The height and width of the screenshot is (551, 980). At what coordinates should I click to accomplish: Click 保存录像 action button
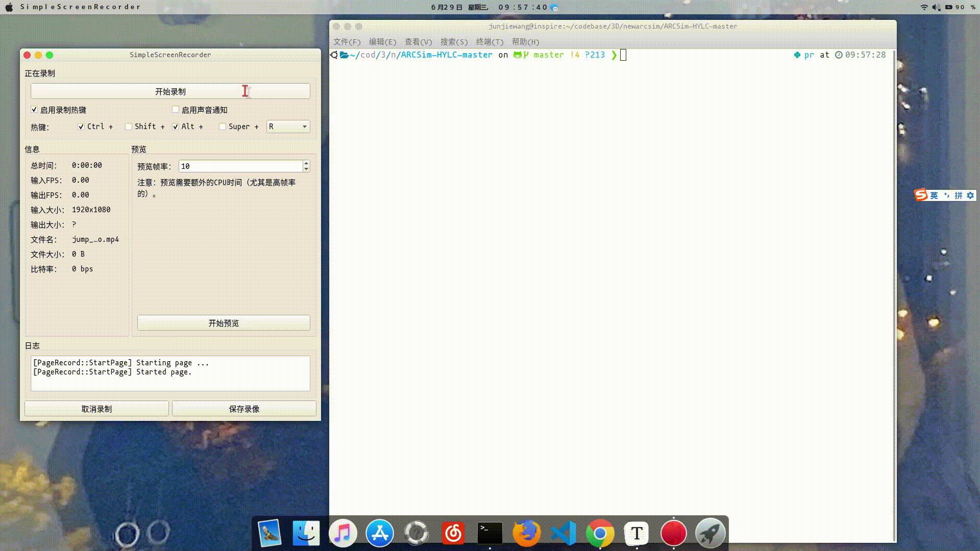(243, 408)
